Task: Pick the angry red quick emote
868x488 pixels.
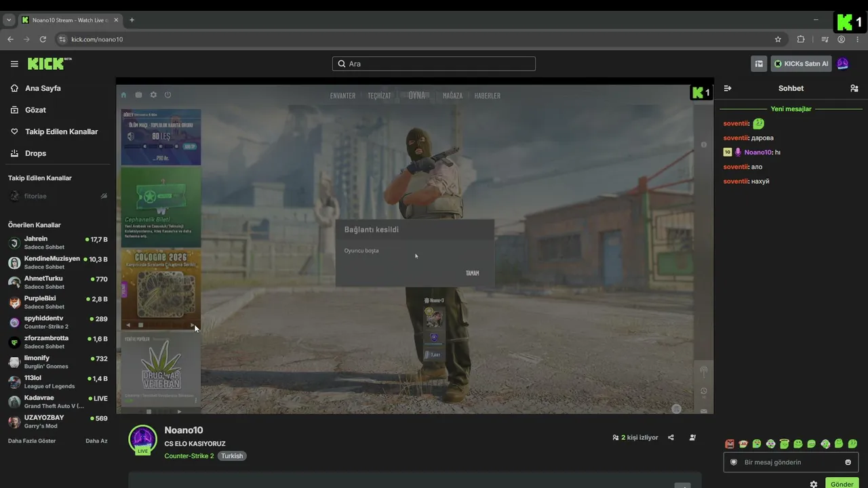Action: [x=730, y=444]
